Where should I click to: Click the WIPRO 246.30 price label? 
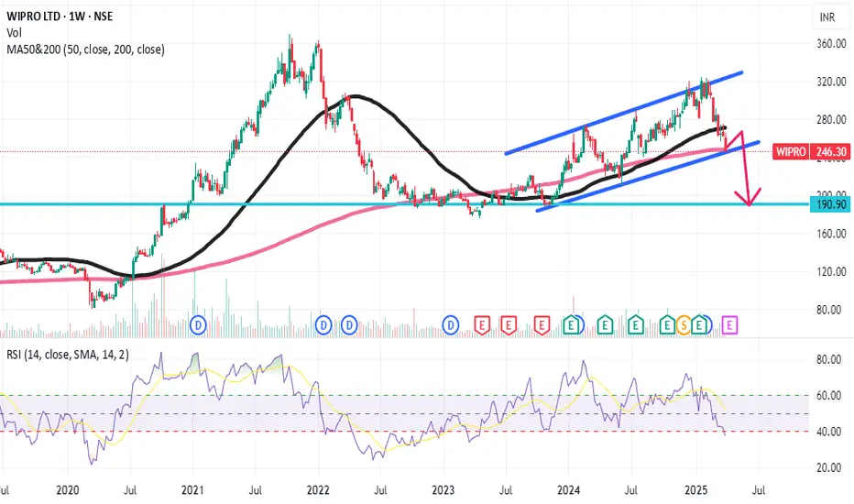(812, 151)
